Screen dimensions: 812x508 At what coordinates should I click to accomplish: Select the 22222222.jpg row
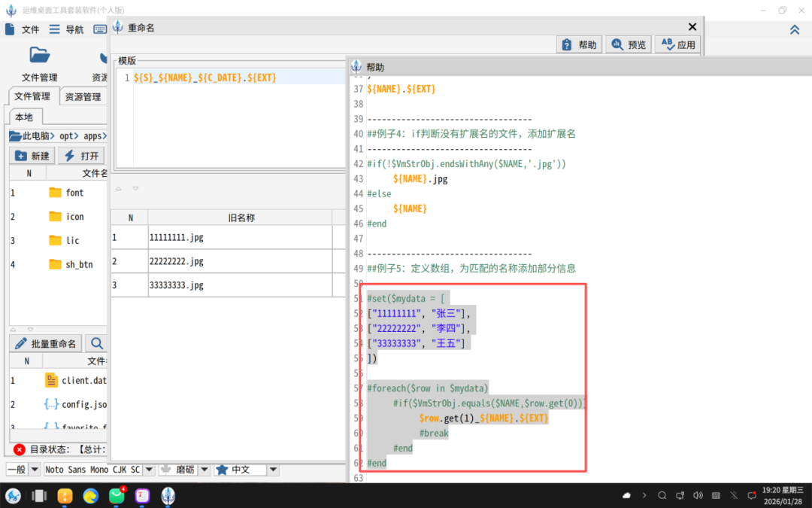coord(176,261)
